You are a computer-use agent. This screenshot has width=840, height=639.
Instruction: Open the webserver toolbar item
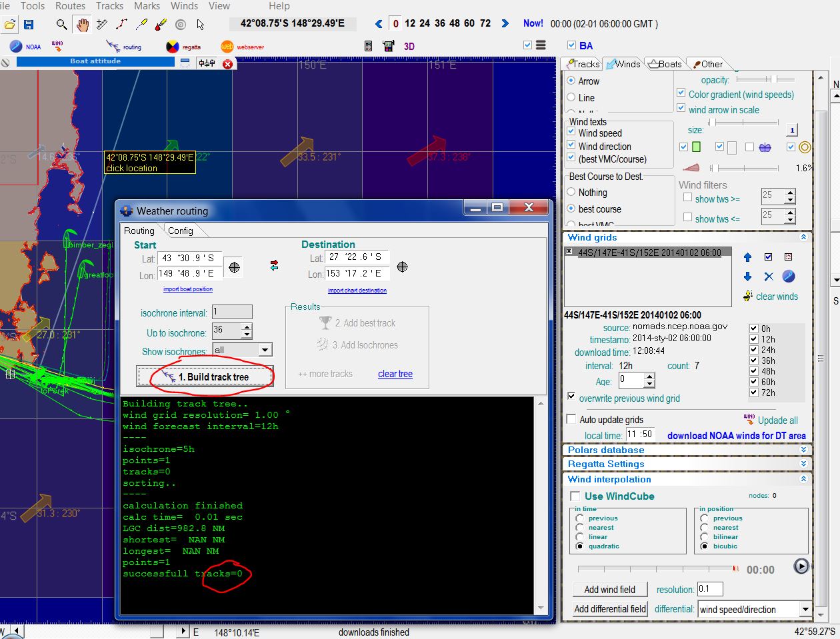pyautogui.click(x=243, y=47)
